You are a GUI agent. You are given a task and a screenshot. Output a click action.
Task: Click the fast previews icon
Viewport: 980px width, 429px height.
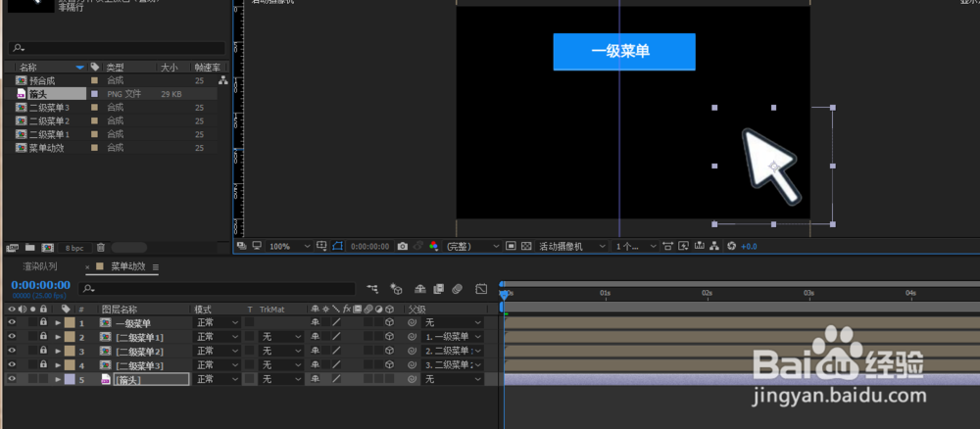(x=684, y=247)
